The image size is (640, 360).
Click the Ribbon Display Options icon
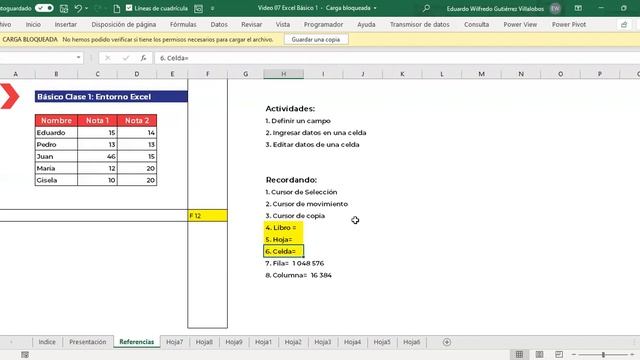(x=578, y=8)
